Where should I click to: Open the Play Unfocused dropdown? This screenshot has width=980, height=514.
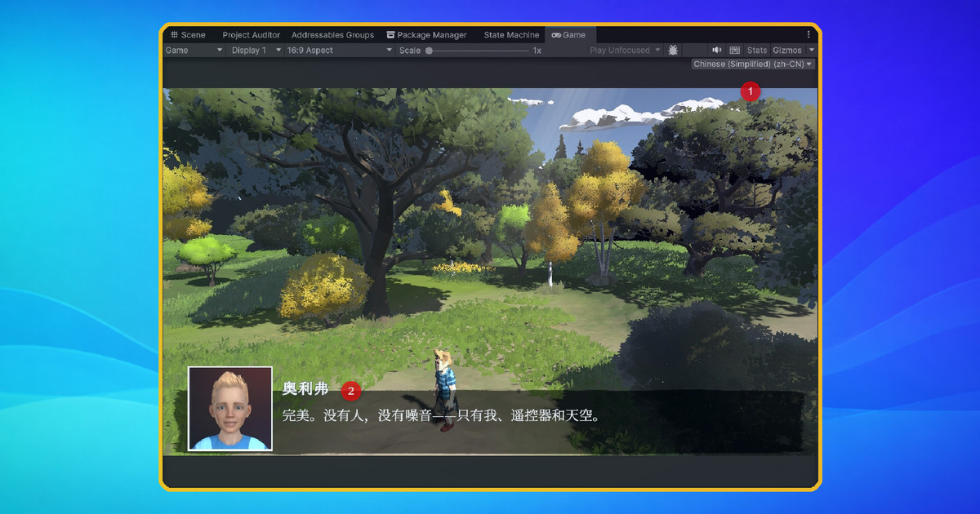625,51
